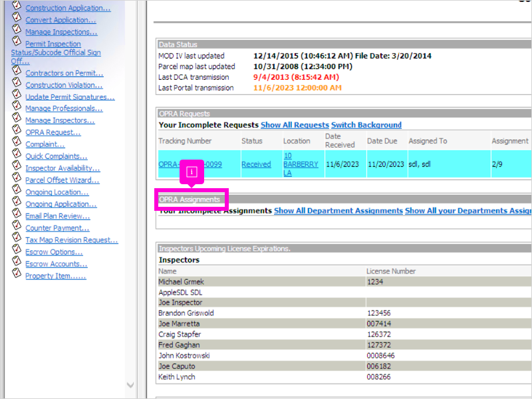Click license number 006182
532x399 pixels.
click(x=378, y=366)
